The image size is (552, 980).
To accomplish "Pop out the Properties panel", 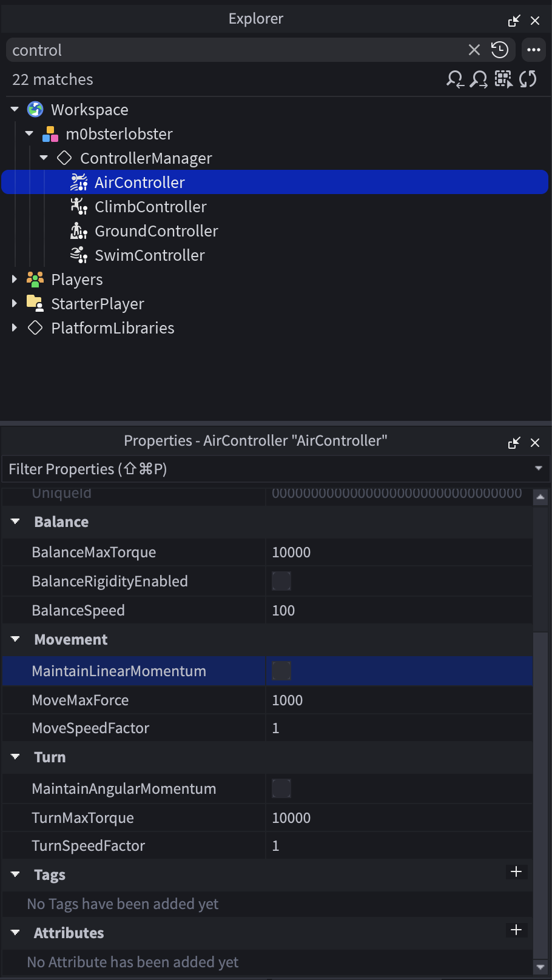I will point(514,443).
